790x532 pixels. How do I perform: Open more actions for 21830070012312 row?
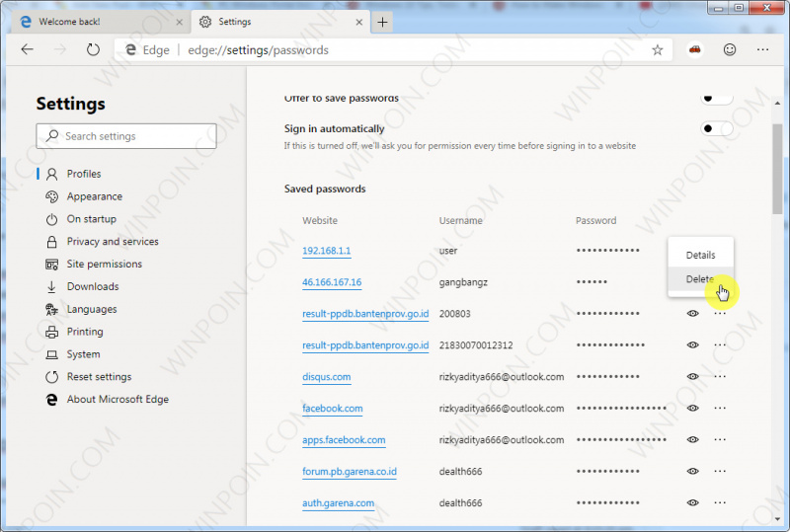[720, 345]
